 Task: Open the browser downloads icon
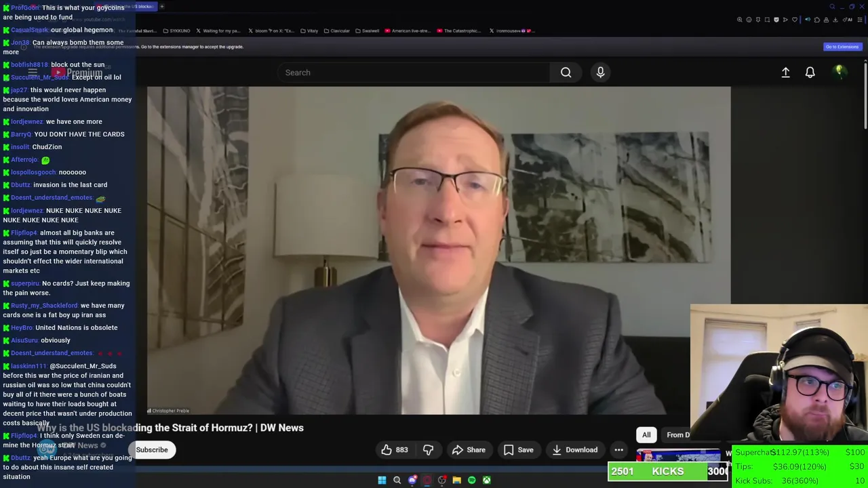pyautogui.click(x=835, y=20)
